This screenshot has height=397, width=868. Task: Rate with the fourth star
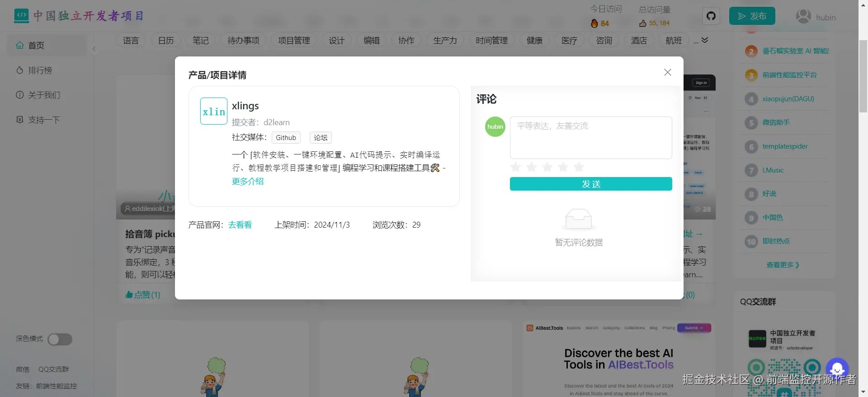[x=563, y=167]
